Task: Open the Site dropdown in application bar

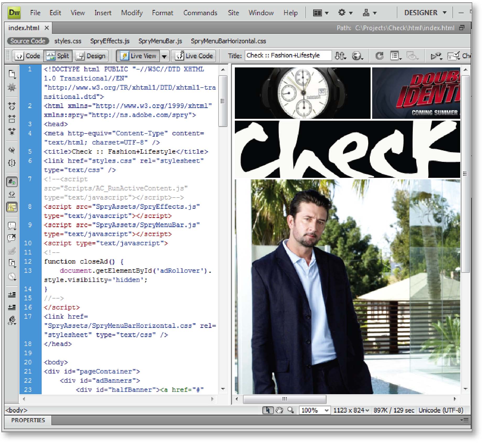Action: [369, 13]
